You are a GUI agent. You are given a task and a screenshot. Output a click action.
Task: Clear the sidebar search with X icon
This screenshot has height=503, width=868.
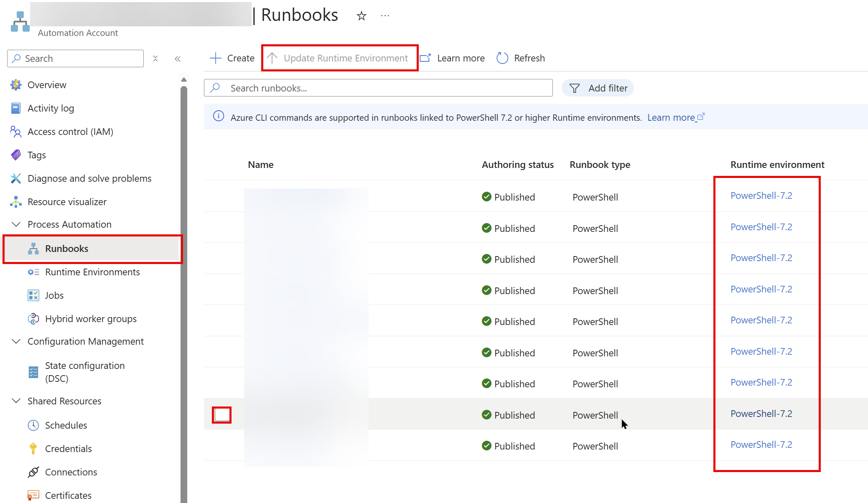[x=155, y=58]
